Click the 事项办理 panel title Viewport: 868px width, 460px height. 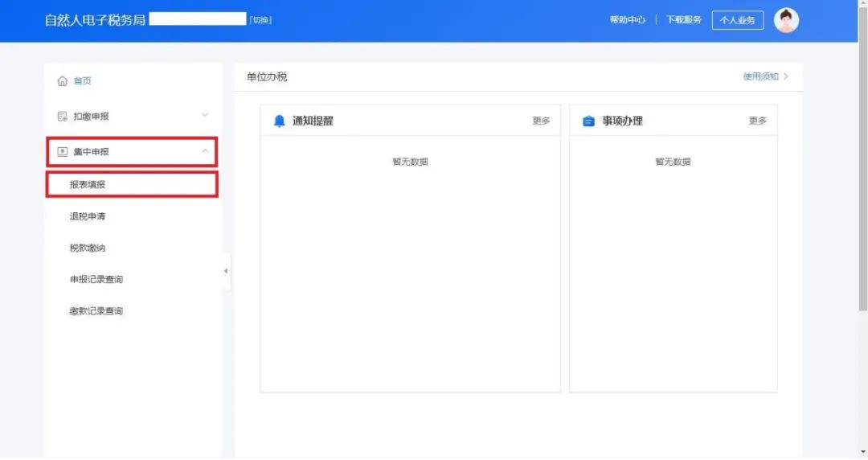tap(622, 121)
